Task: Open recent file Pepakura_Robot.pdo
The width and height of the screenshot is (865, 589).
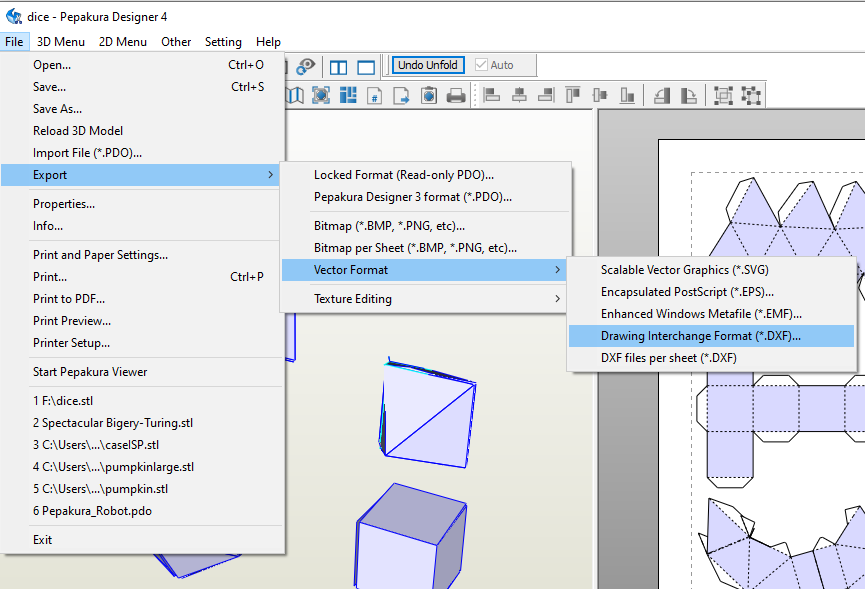Action: click(142, 511)
